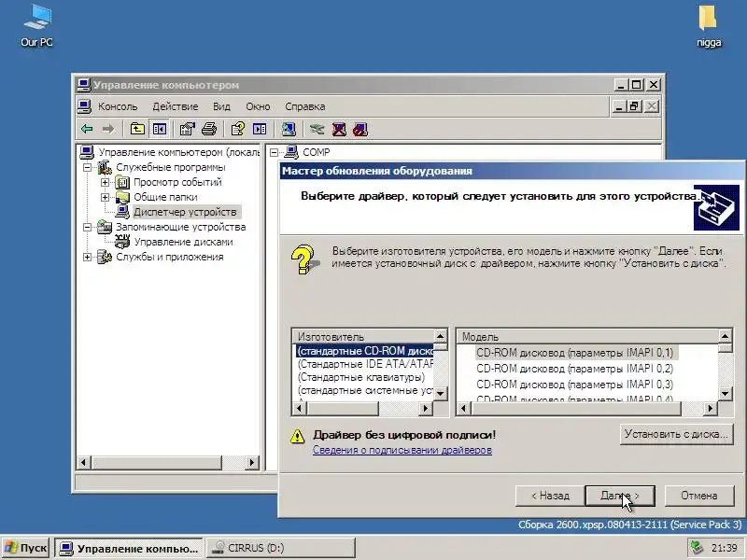Select the yellow folder icon on desktop

708,18
